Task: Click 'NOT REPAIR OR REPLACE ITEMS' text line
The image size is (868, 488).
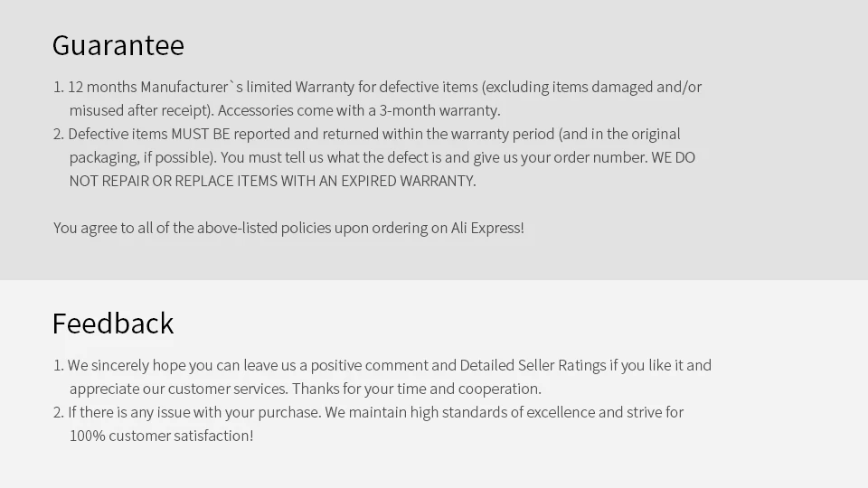Action: 272,181
